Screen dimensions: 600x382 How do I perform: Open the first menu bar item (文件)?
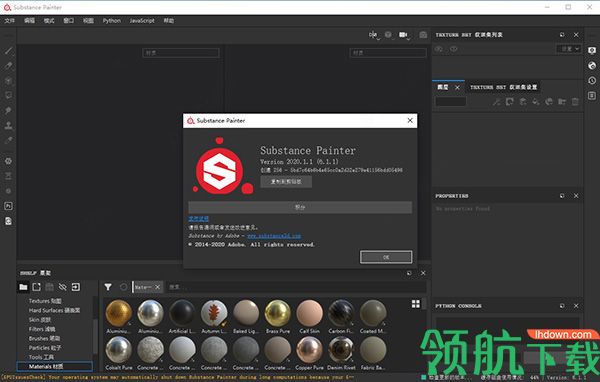tap(10, 21)
